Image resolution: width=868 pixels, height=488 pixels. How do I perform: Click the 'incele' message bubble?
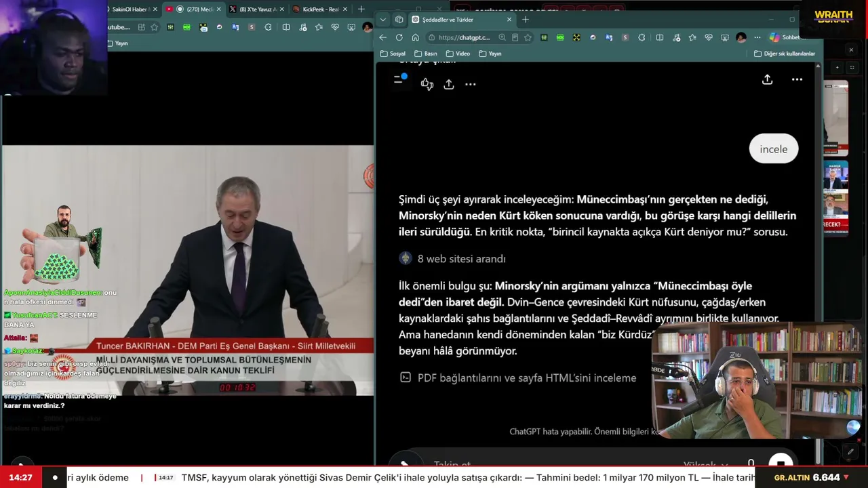coord(774,149)
